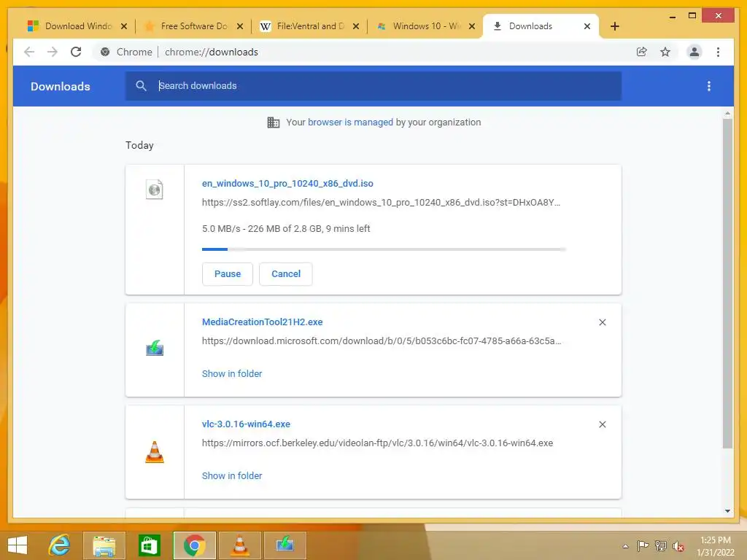
Task: Close the Downloads tab
Action: 587,26
